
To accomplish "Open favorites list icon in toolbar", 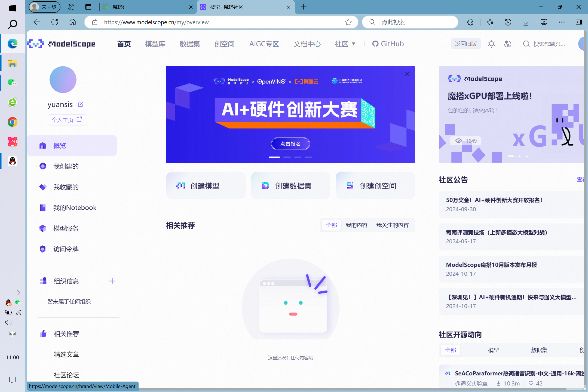I will (x=490, y=22).
